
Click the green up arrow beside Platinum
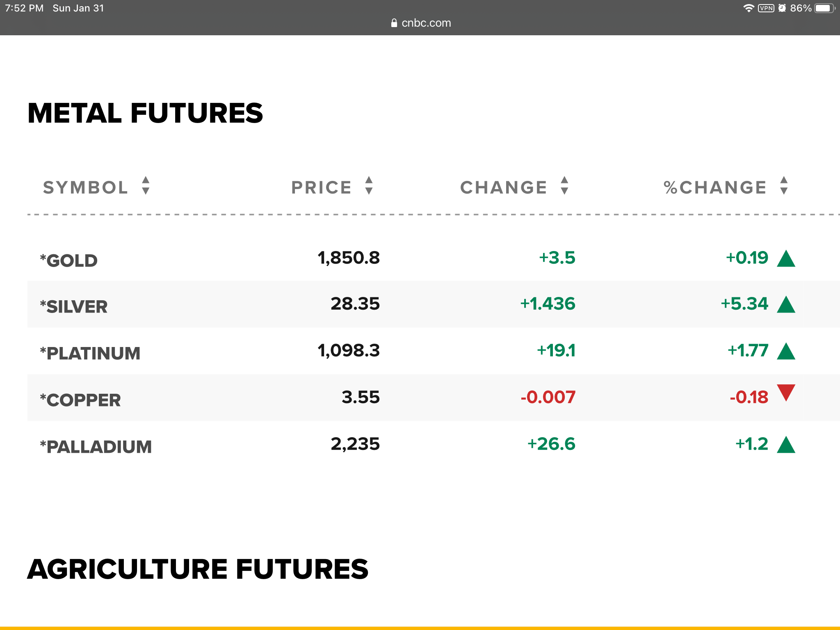[x=786, y=352]
